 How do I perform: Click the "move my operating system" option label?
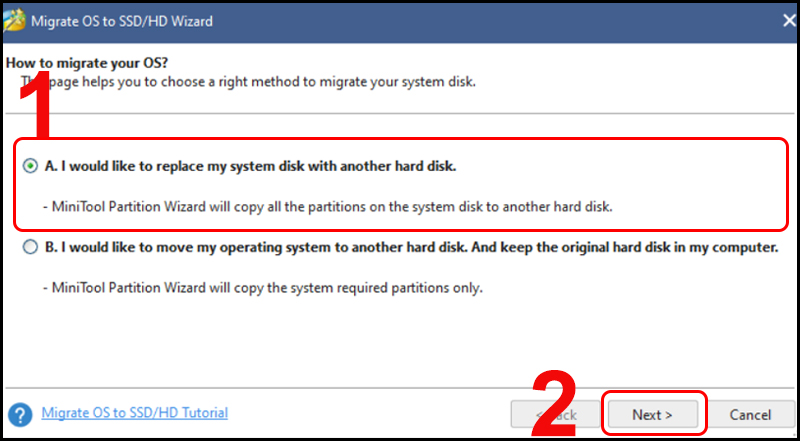pyautogui.click(x=411, y=246)
